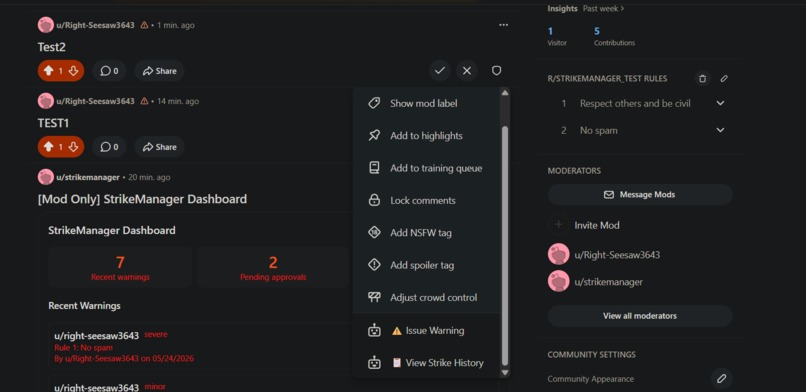
Task: Click the mod menu scrollbar down arrow
Action: pyautogui.click(x=505, y=372)
